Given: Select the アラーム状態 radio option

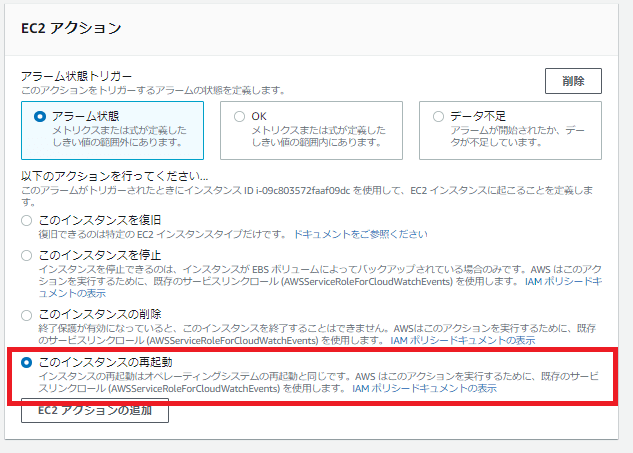Looking at the screenshot, I should coord(40,117).
